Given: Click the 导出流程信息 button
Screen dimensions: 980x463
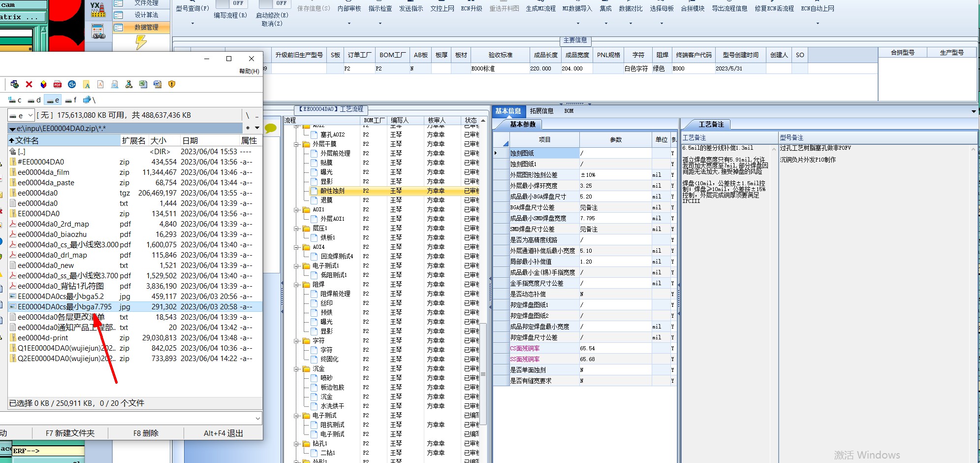Looking at the screenshot, I should 729,8.
